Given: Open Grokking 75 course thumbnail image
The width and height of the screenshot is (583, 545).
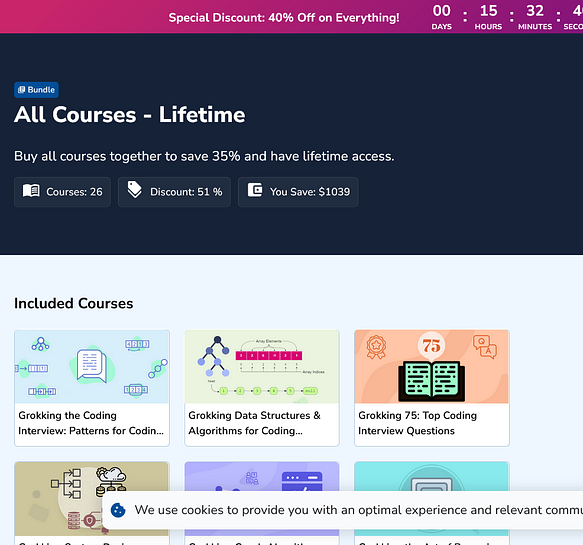Looking at the screenshot, I should pyautogui.click(x=432, y=367).
